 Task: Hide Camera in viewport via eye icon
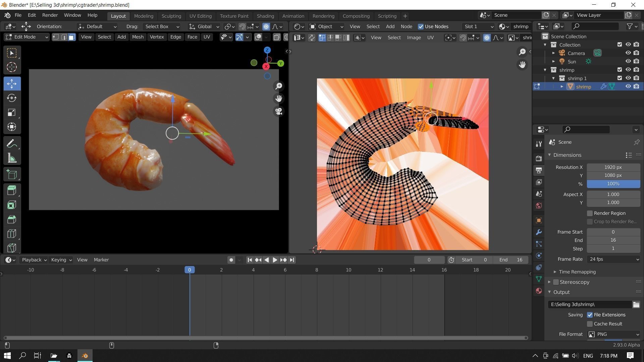coord(628,53)
